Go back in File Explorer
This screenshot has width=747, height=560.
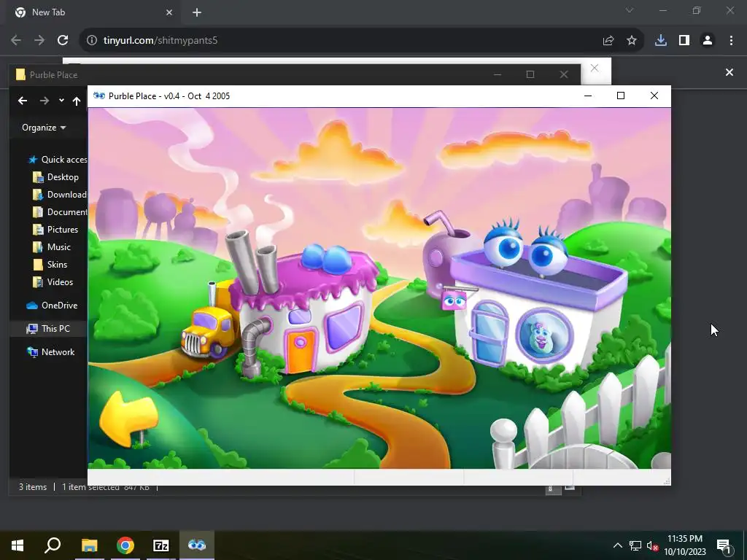[23, 101]
